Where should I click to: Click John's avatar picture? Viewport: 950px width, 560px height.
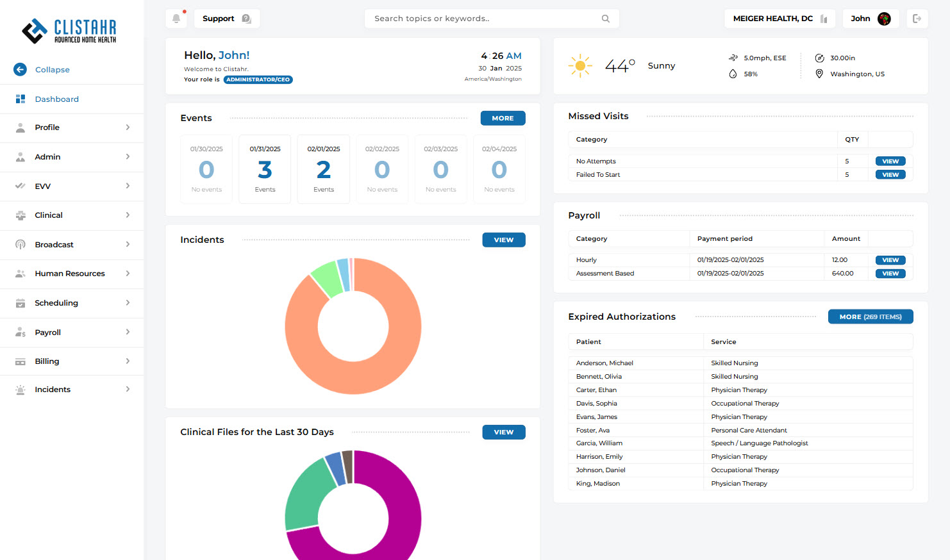(884, 19)
